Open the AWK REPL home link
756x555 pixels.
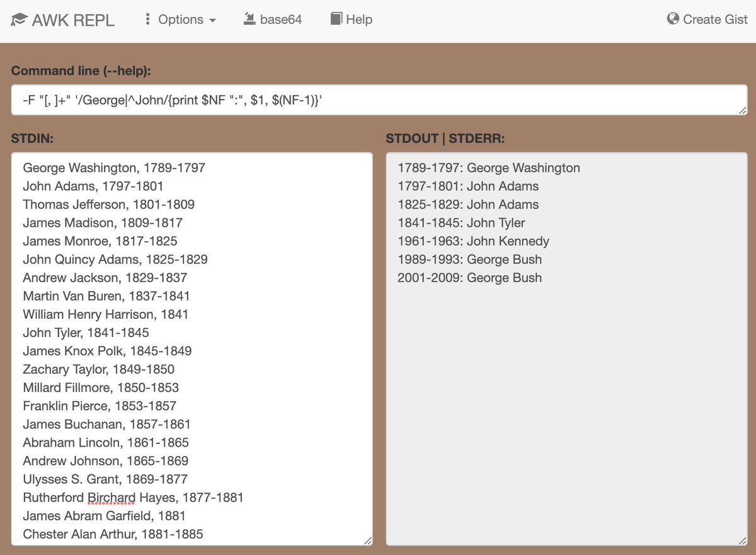(62, 20)
